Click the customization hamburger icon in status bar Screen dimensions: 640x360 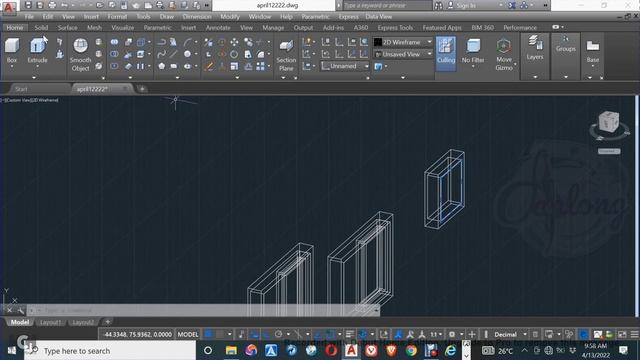click(634, 334)
